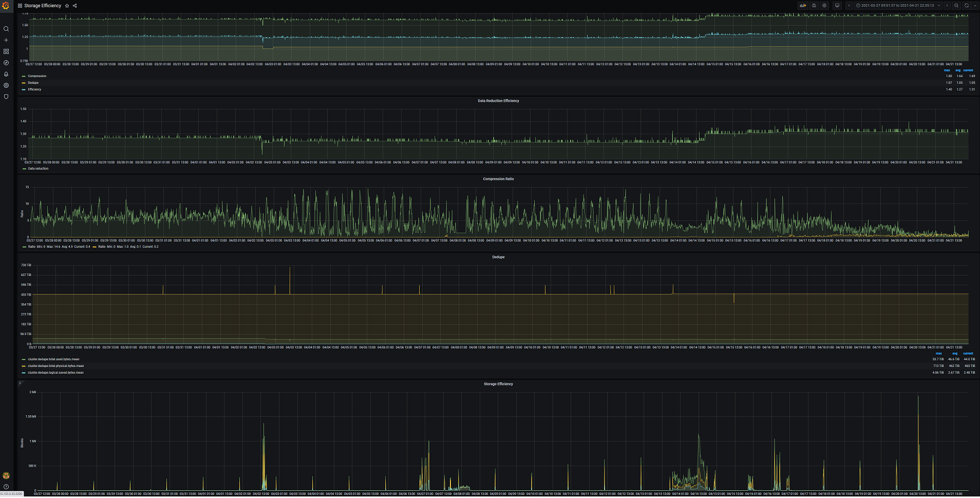This screenshot has width=980, height=498.
Task: Click the dashboard grid icon beside title
Action: (20, 6)
